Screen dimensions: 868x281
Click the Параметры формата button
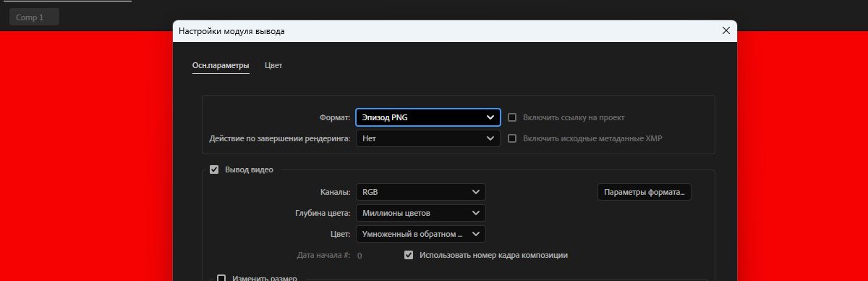(644, 192)
